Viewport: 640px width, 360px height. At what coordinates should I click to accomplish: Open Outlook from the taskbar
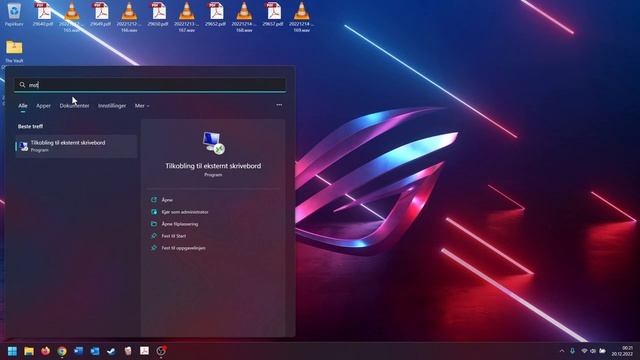coord(95,351)
